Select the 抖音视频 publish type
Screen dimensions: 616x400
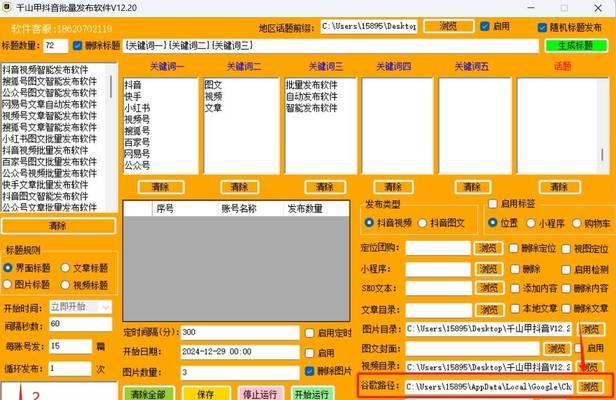(369, 223)
